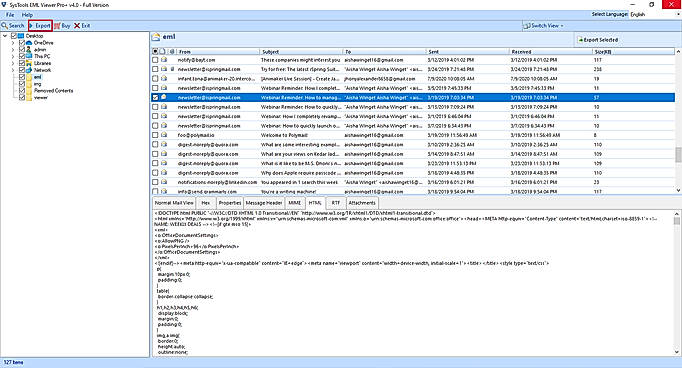Click the Search magnifier icon in toolbar
Screen dimensions: 682x368
click(x=4, y=26)
